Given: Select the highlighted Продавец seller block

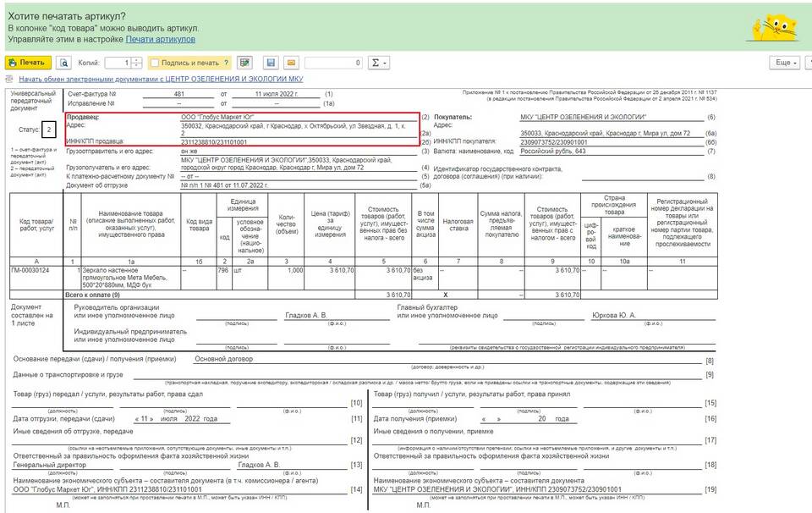Looking at the screenshot, I should (x=241, y=129).
